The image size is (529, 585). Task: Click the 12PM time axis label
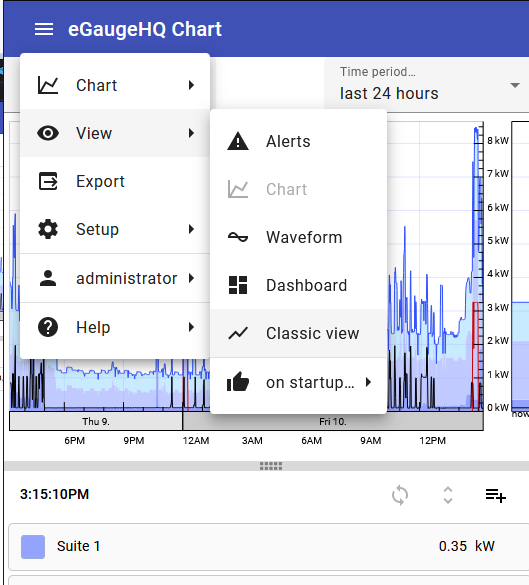tap(432, 441)
